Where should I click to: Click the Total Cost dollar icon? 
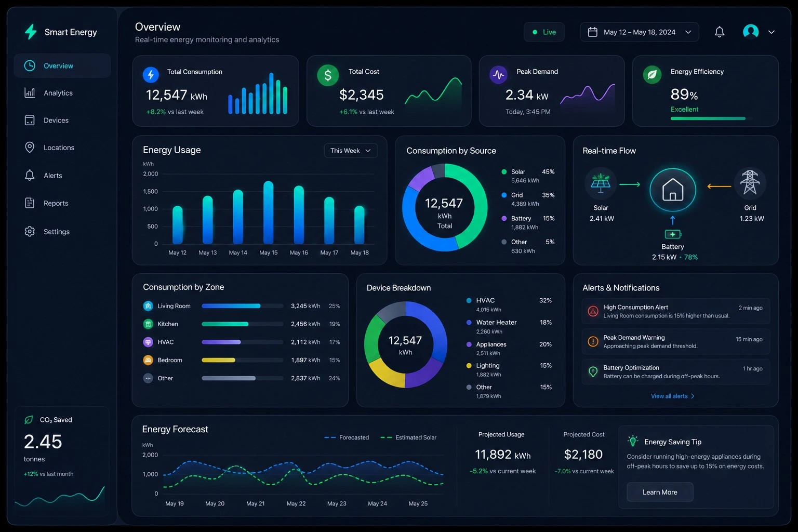[x=328, y=75]
